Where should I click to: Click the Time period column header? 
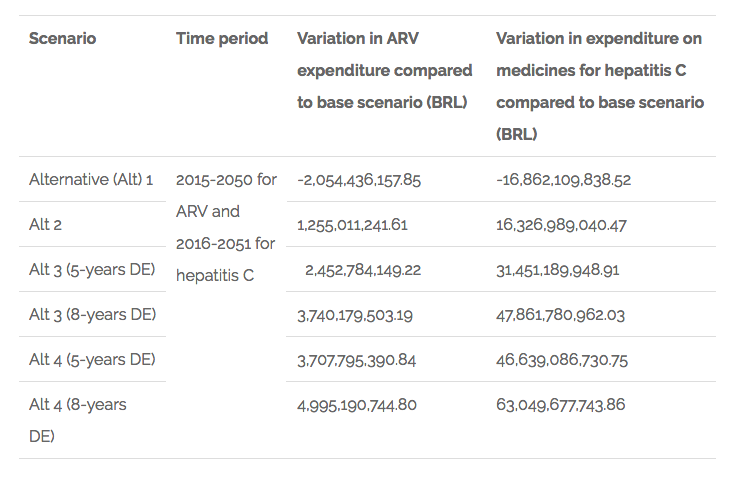coord(222,39)
